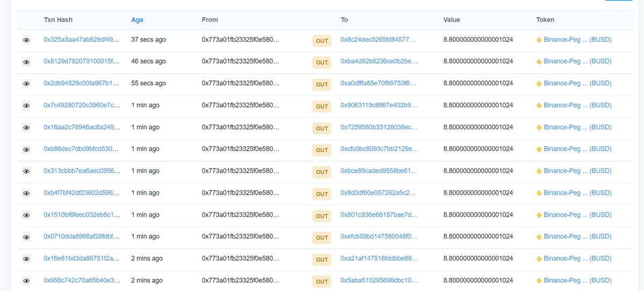Click the eye icon for transaction 0x16e81bd3da86751f2a
Screen dimensions: 644x291
click(x=26, y=259)
